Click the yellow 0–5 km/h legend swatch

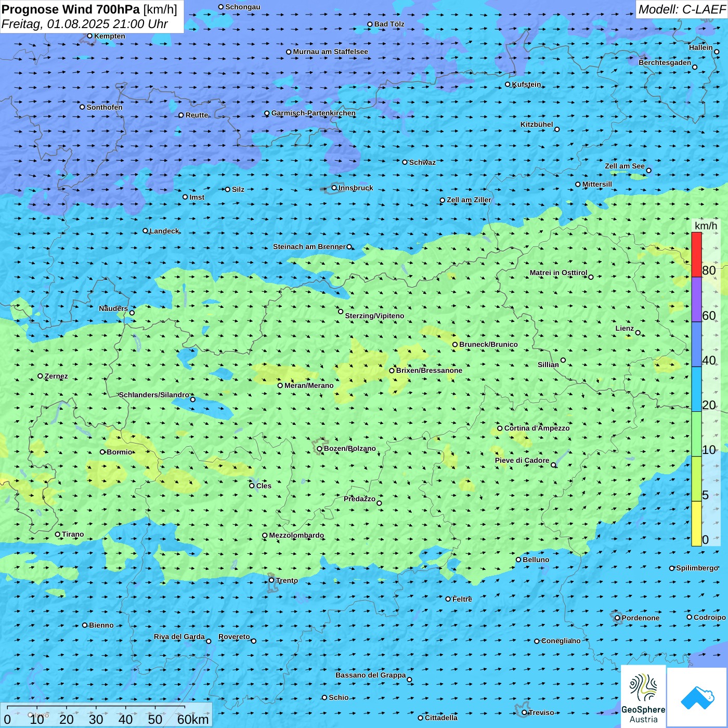point(696,524)
